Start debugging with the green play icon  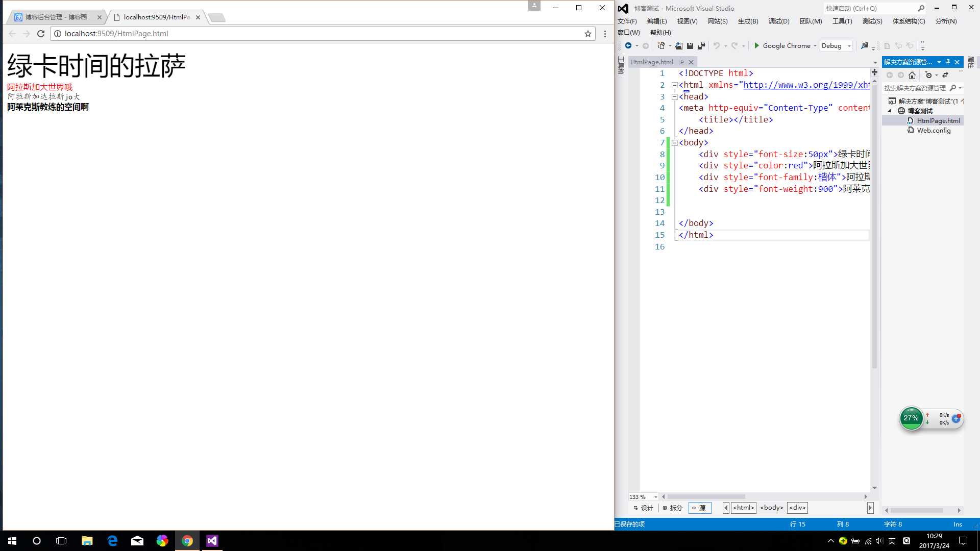point(757,46)
